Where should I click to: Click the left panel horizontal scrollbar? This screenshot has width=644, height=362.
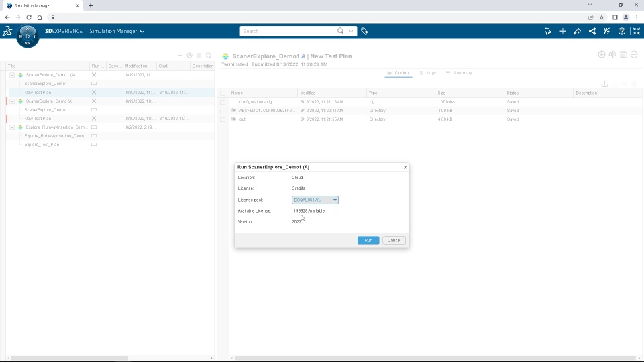(x=70, y=358)
